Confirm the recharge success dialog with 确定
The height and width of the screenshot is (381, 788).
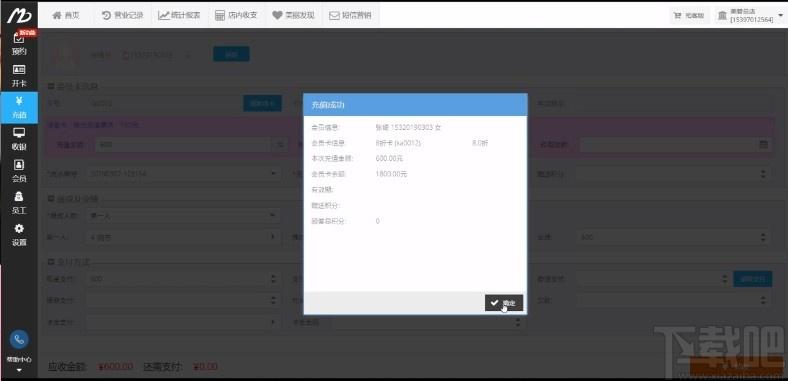[504, 303]
